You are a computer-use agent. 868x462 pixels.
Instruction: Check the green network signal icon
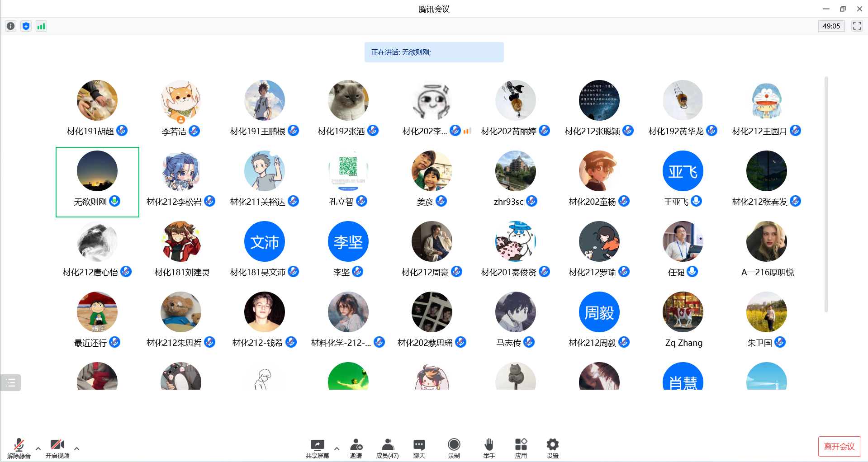tap(41, 26)
